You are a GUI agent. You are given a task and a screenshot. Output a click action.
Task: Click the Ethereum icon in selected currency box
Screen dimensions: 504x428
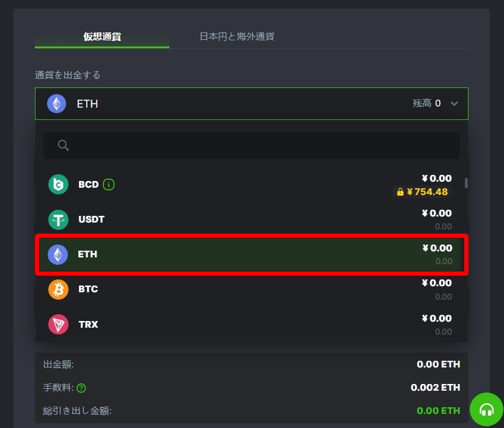56,104
